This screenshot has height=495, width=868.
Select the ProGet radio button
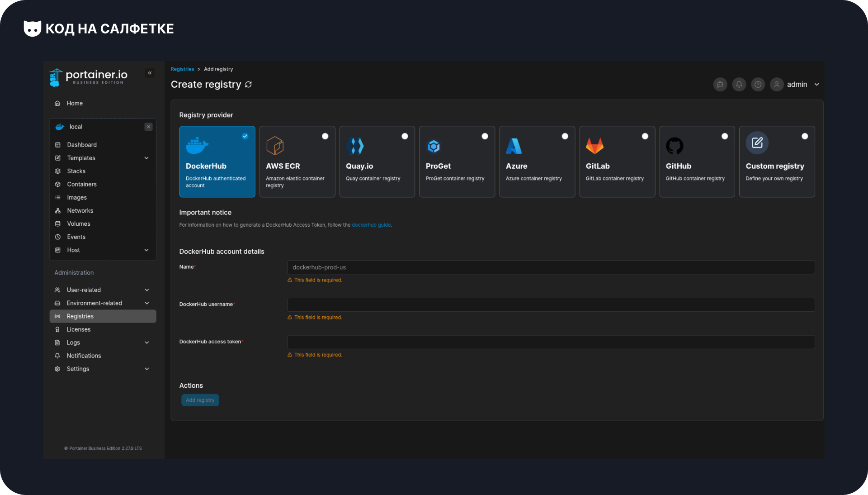coord(485,136)
